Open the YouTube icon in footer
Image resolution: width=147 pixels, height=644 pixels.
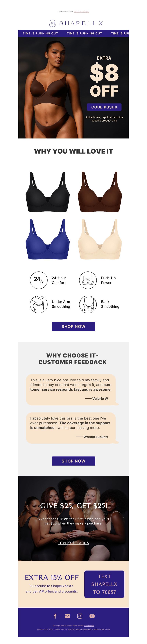coord(92,616)
